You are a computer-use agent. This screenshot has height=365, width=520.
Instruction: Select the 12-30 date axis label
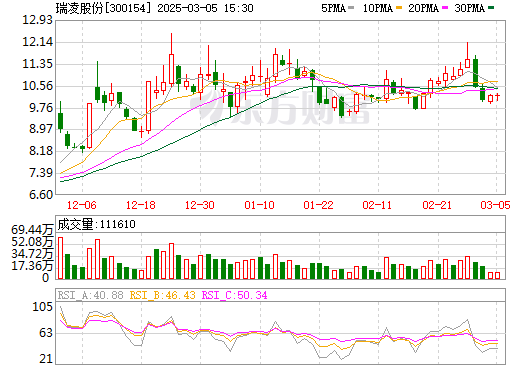pyautogui.click(x=200, y=205)
